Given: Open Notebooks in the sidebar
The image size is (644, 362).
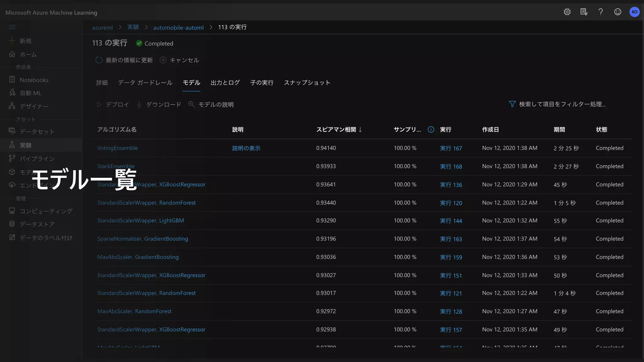Looking at the screenshot, I should [x=34, y=80].
